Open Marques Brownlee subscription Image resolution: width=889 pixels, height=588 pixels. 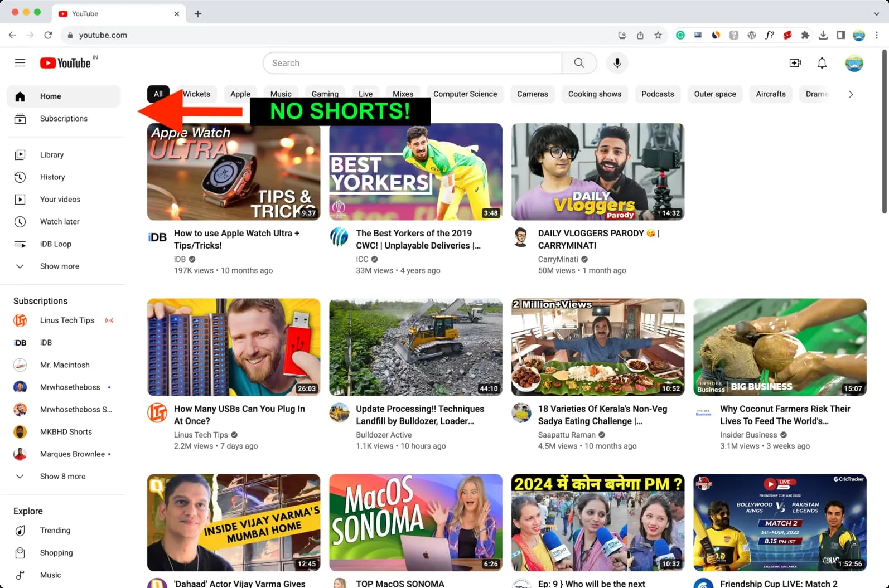[64, 454]
